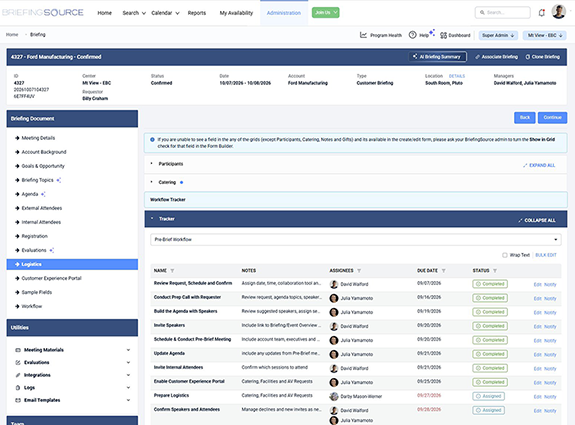Click Notify on Prepare Logistics row
This screenshot has width=575, height=425.
[550, 397]
